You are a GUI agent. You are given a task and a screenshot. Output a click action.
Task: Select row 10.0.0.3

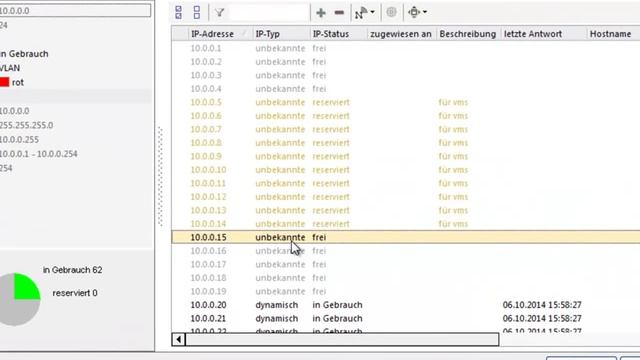(406, 75)
